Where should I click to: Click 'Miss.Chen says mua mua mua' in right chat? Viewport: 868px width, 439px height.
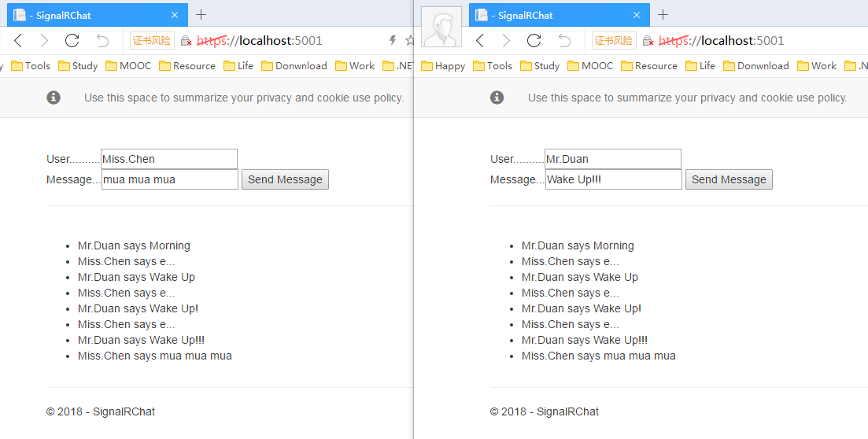click(598, 356)
